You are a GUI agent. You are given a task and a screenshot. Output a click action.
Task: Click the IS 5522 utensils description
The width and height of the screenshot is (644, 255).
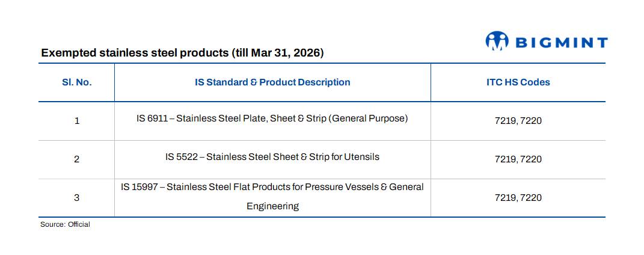[272, 157]
